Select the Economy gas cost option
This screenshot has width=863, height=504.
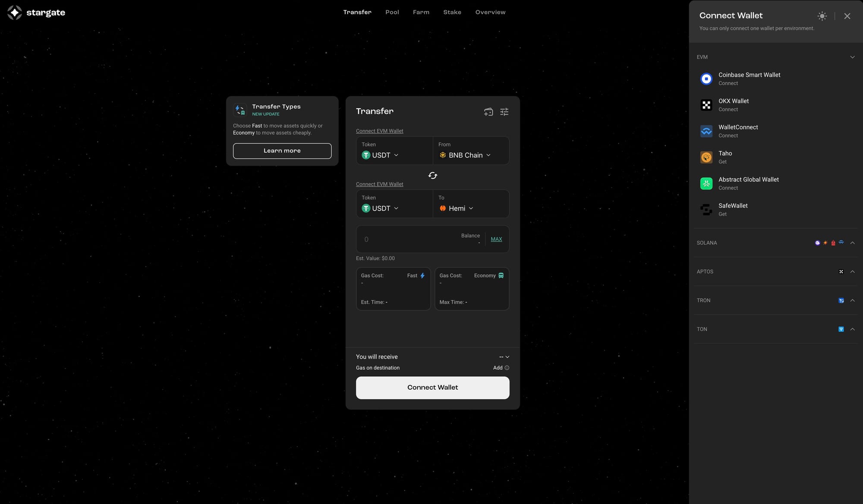click(472, 289)
